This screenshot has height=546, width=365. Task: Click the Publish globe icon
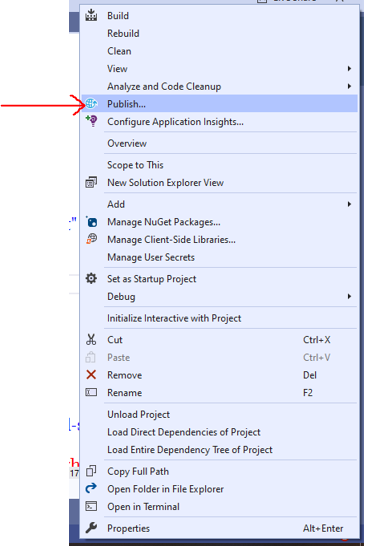click(x=91, y=103)
